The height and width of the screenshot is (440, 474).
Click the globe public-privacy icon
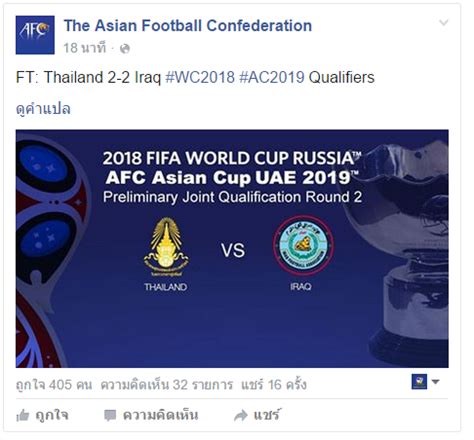125,49
